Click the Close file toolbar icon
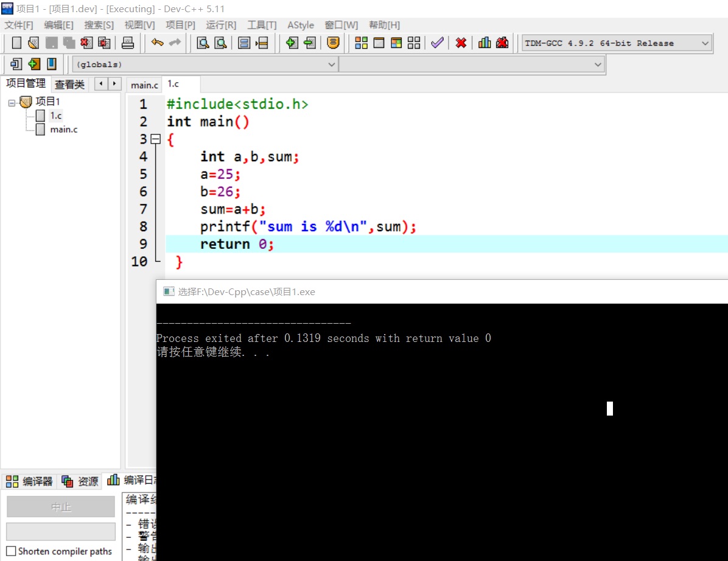The width and height of the screenshot is (728, 561). click(x=86, y=43)
